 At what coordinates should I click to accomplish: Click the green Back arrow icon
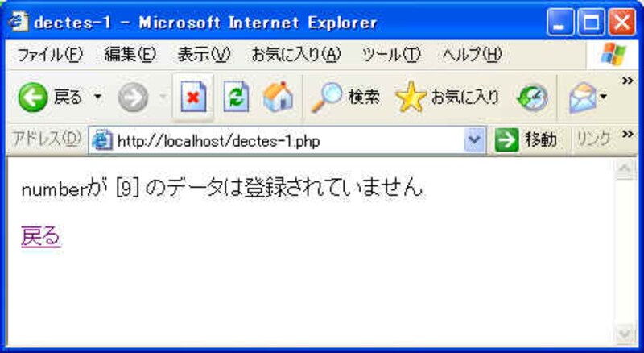pyautogui.click(x=32, y=98)
